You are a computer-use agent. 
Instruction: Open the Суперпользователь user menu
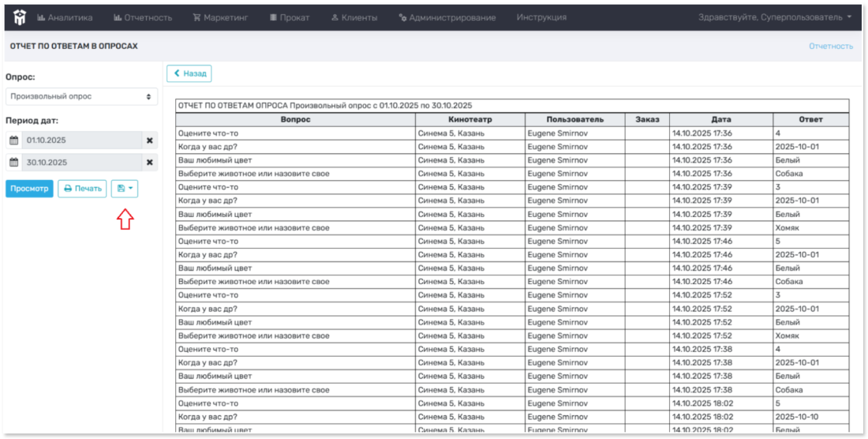[774, 17]
